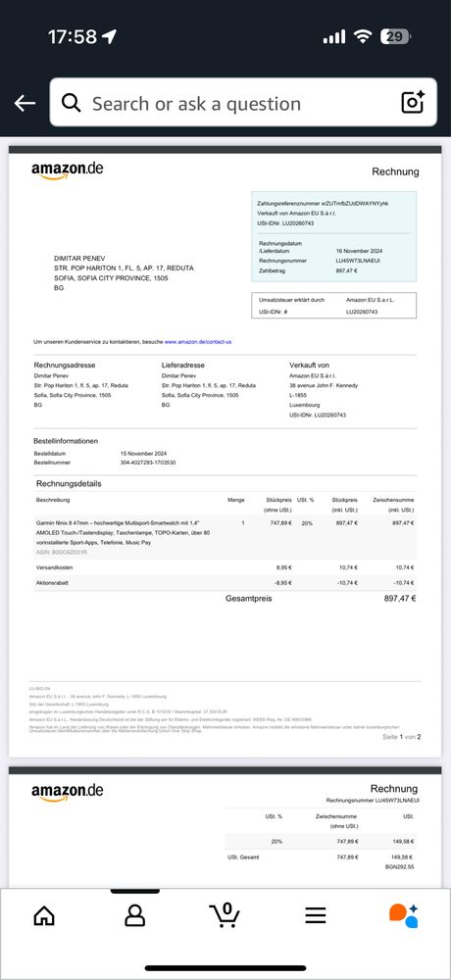
Task: Select the 'Rechnungsdetails' heading
Action: (69, 484)
